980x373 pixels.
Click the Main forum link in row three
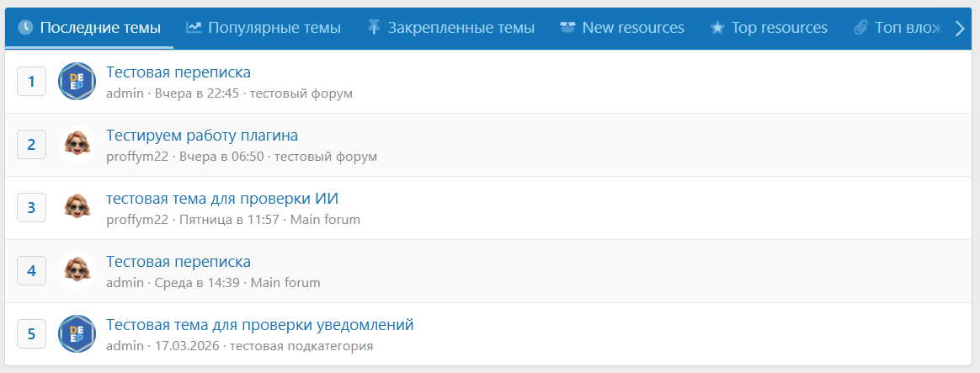(325, 220)
